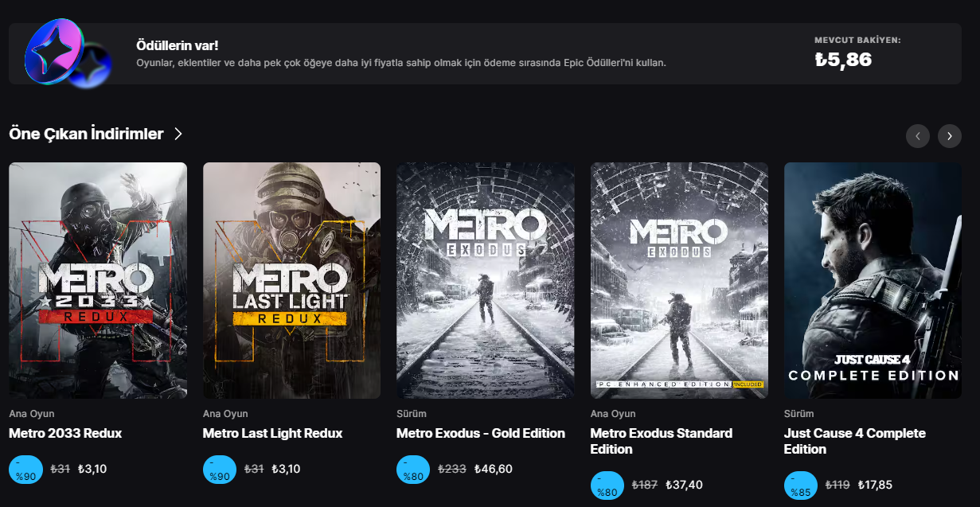The image size is (980, 507).
Task: Open Metro Last Light Redux cover art
Action: point(291,280)
